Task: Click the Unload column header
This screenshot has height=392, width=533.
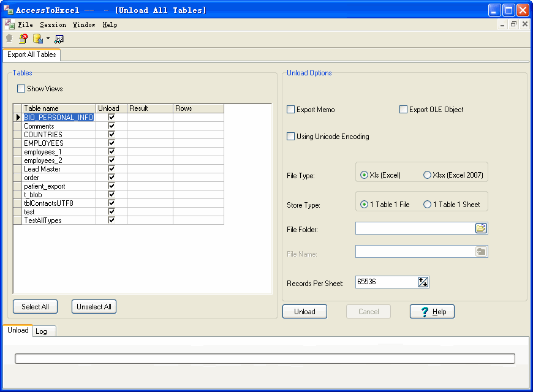Action: (x=112, y=108)
